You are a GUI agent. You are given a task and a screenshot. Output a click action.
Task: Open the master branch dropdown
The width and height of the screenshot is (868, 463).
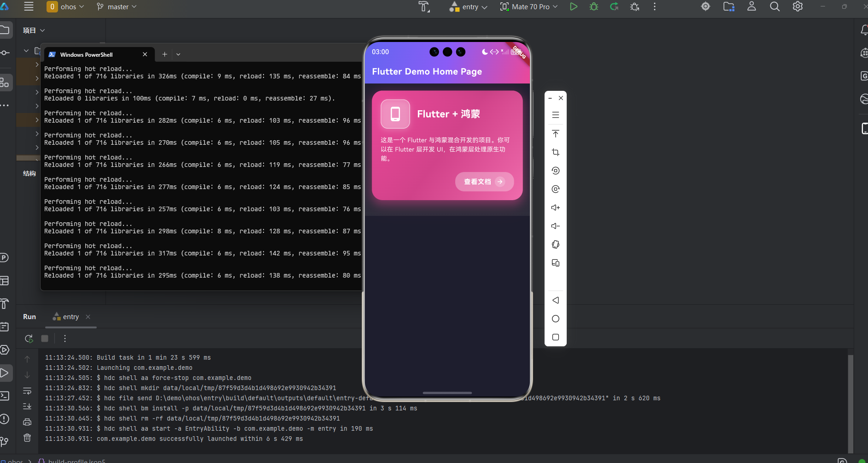[117, 6]
